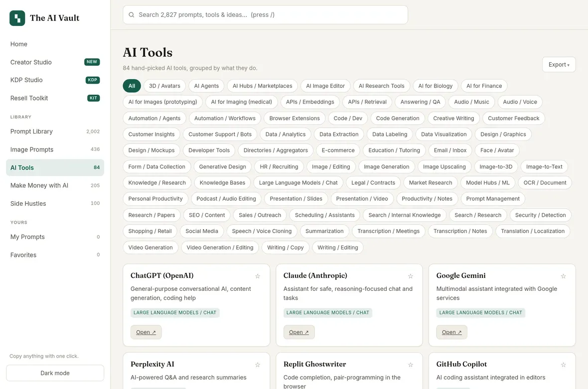This screenshot has height=389, width=588.
Task: Click the Perplexity AI card title
Action: [152, 364]
